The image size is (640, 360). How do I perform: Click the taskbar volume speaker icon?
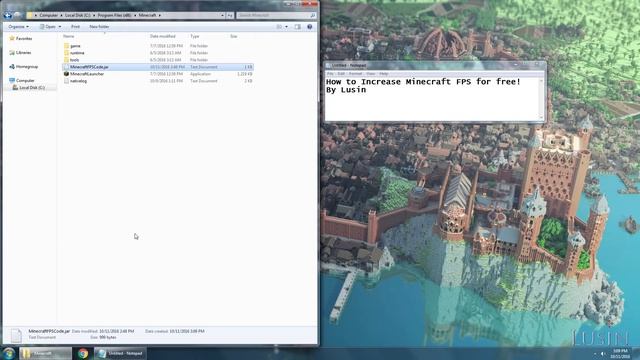pos(603,354)
